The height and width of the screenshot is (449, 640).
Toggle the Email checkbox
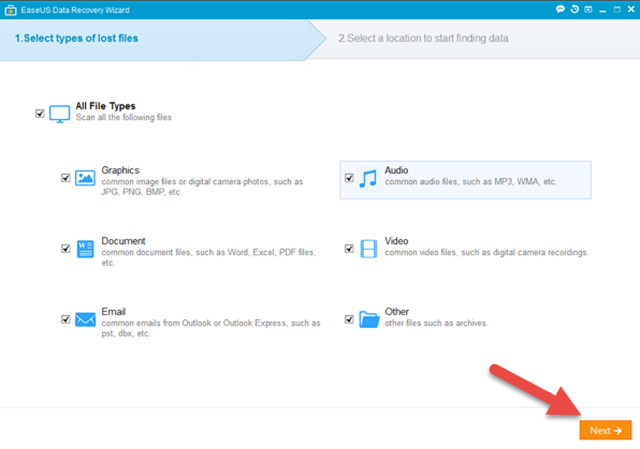tap(65, 319)
